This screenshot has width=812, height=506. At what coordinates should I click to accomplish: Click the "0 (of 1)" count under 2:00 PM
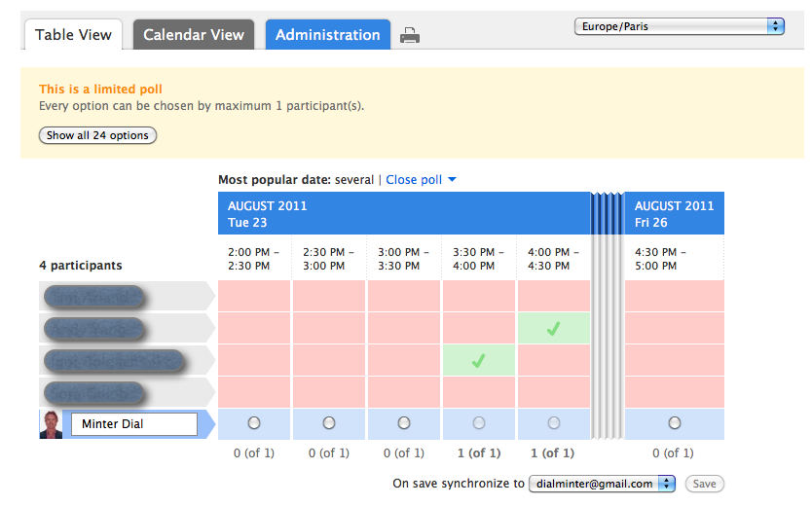pyautogui.click(x=254, y=453)
